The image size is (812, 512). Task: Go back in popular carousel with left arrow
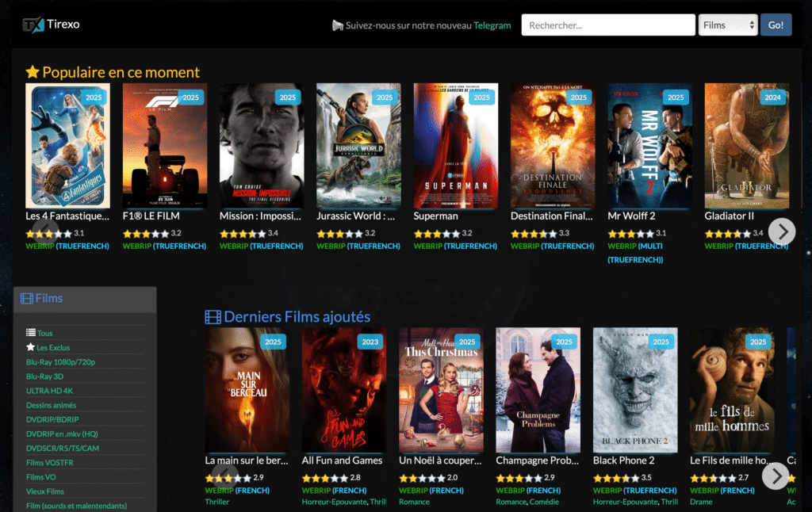(46, 231)
